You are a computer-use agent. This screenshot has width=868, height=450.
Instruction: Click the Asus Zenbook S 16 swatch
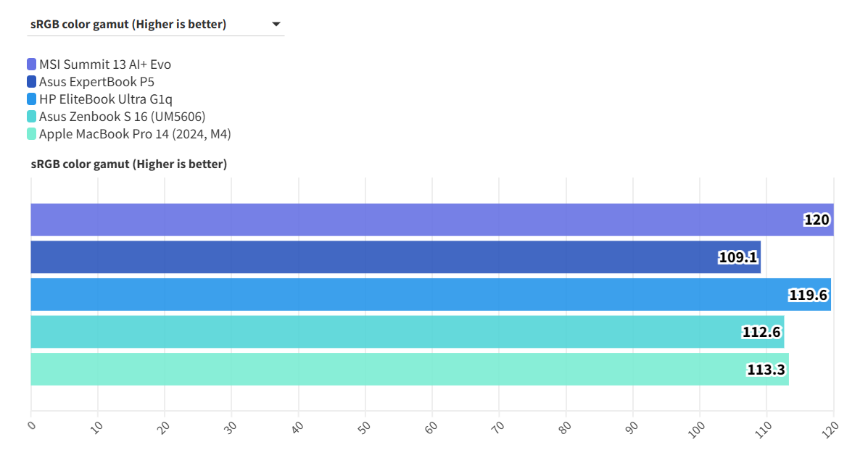[32, 117]
